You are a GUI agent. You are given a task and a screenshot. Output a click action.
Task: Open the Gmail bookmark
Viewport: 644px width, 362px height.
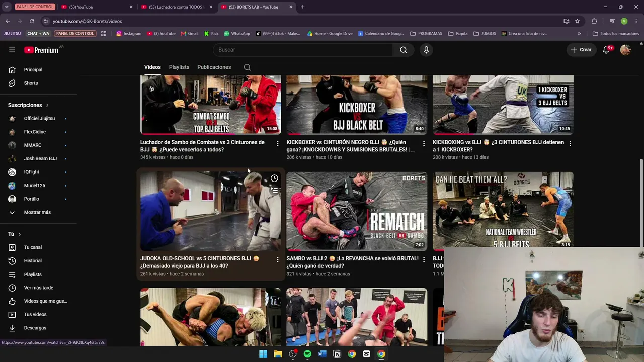pos(189,34)
